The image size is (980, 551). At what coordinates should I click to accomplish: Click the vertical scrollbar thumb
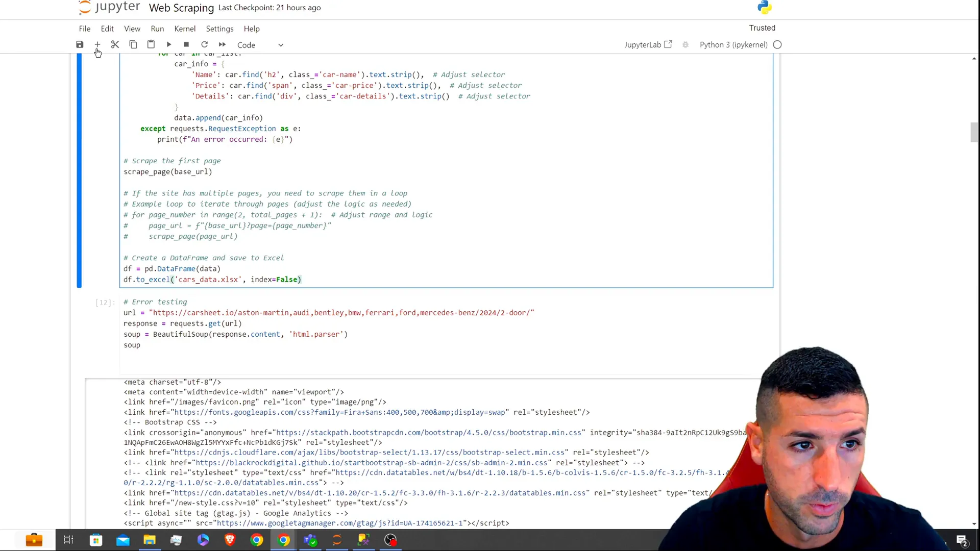pos(974,132)
